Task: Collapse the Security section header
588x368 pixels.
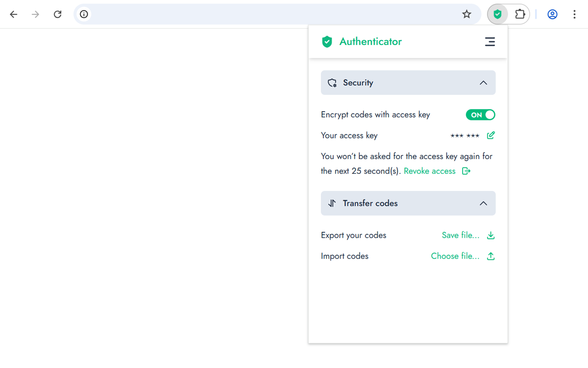Action: 408,83
